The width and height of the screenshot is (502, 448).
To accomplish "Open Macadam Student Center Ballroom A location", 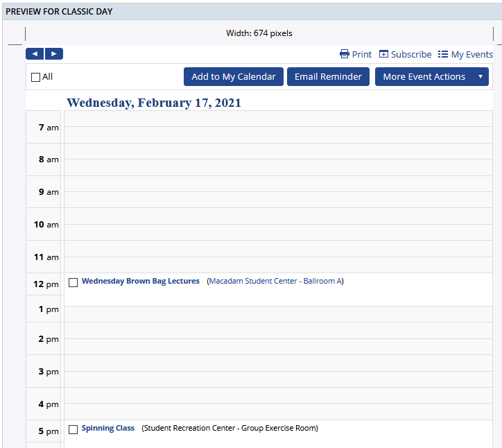I will click(x=275, y=281).
